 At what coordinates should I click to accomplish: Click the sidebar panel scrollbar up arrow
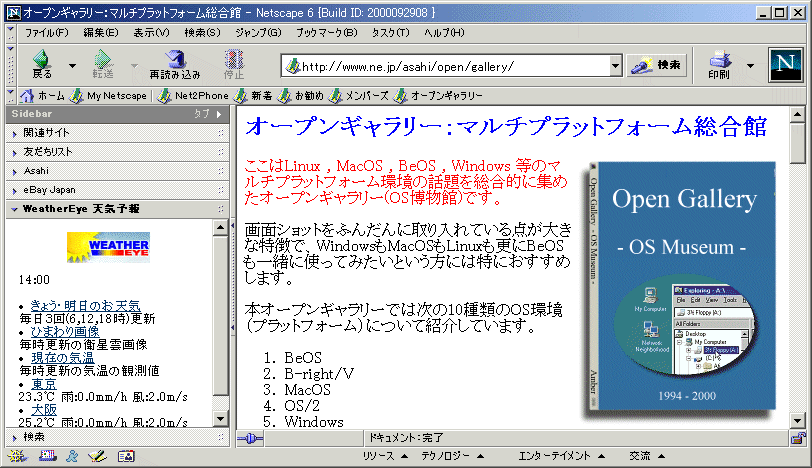[x=221, y=227]
